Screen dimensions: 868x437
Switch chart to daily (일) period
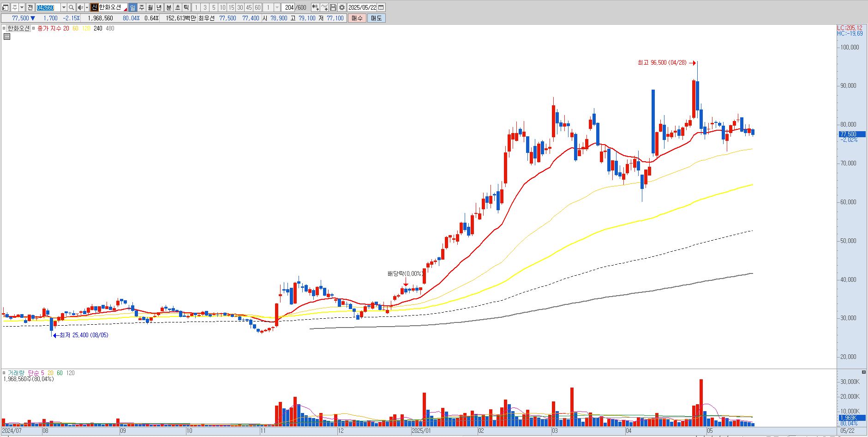pyautogui.click(x=133, y=7)
